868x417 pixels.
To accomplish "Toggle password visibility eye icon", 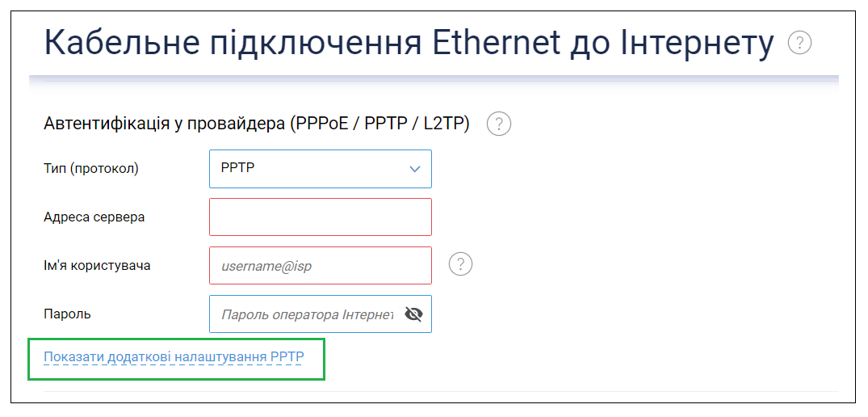I will pyautogui.click(x=413, y=314).
